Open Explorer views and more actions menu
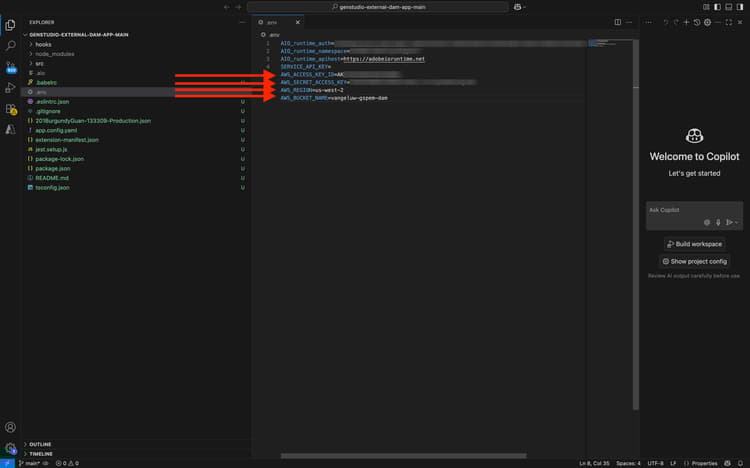 [x=243, y=22]
